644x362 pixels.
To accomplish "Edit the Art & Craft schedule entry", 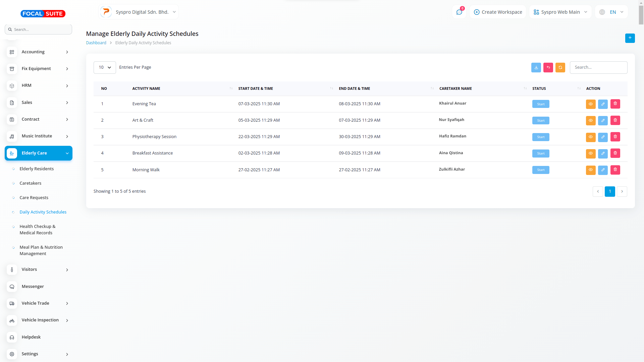I will (603, 120).
